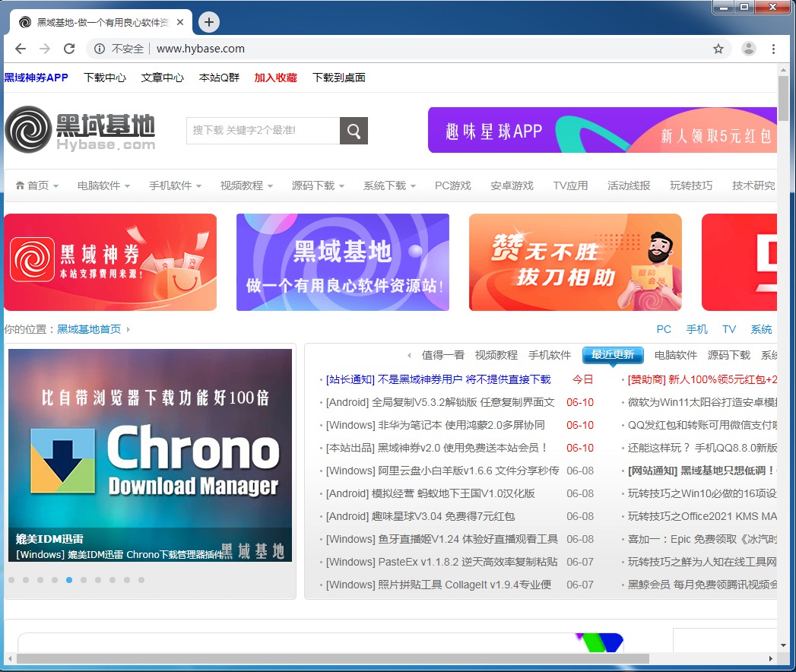Click the 黑域基地 Hybase.com logo
Image resolution: width=796 pixels, height=672 pixels.
(x=81, y=130)
